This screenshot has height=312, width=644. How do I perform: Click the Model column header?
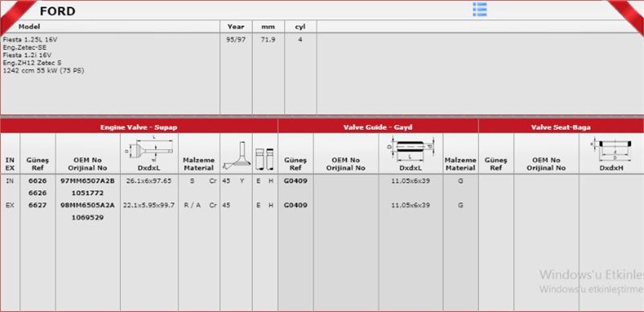pyautogui.click(x=29, y=27)
